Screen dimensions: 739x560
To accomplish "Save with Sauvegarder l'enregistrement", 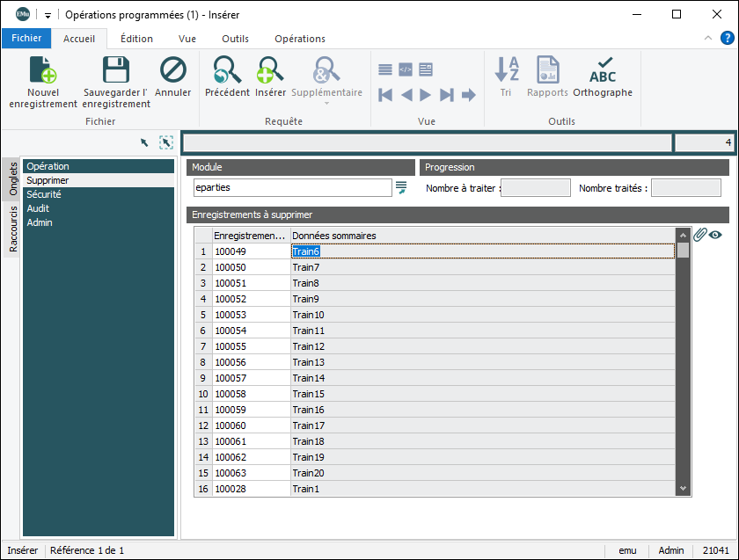I will click(x=116, y=71).
